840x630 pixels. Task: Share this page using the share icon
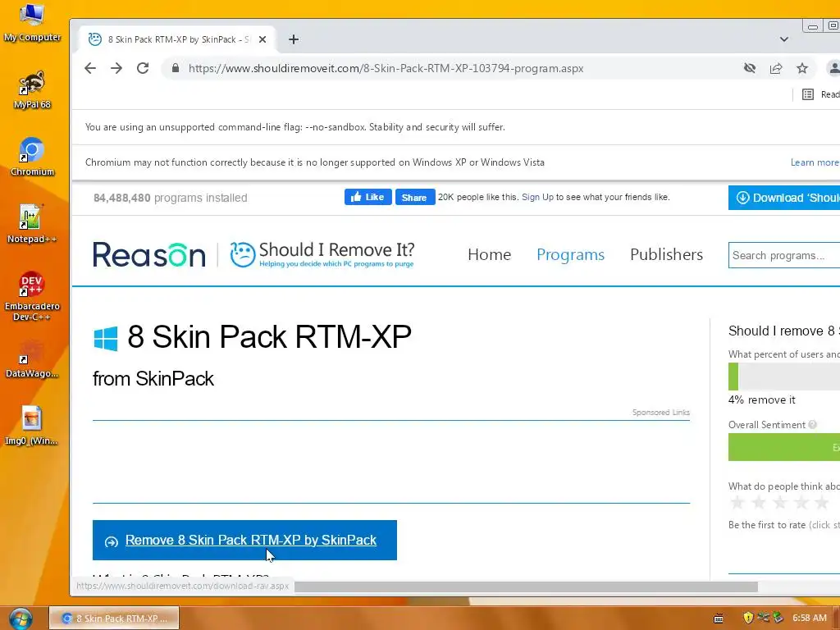click(776, 68)
